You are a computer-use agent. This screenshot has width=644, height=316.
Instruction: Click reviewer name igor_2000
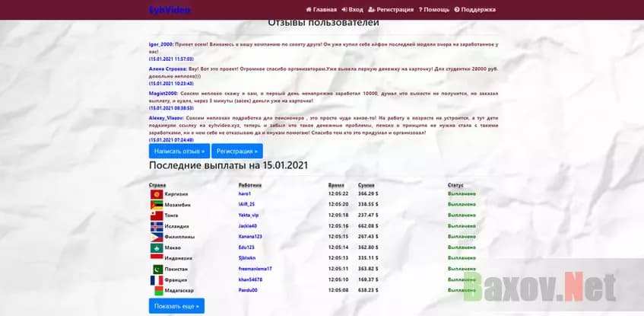pos(161,44)
